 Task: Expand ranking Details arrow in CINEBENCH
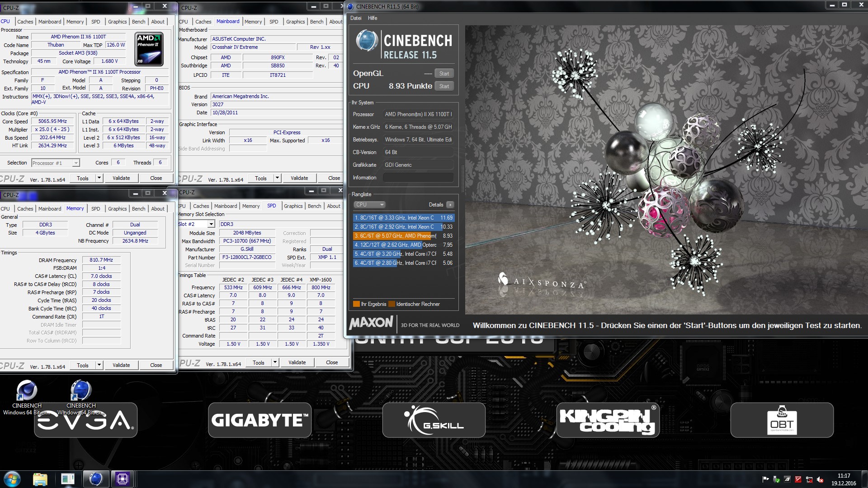pos(450,205)
